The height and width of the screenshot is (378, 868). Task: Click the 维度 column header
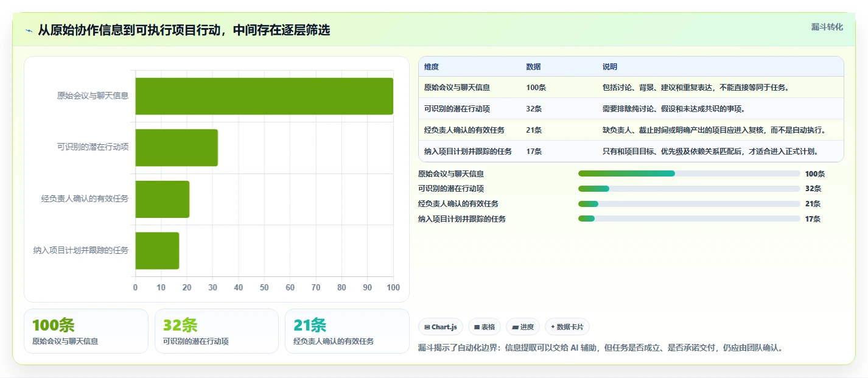point(432,67)
